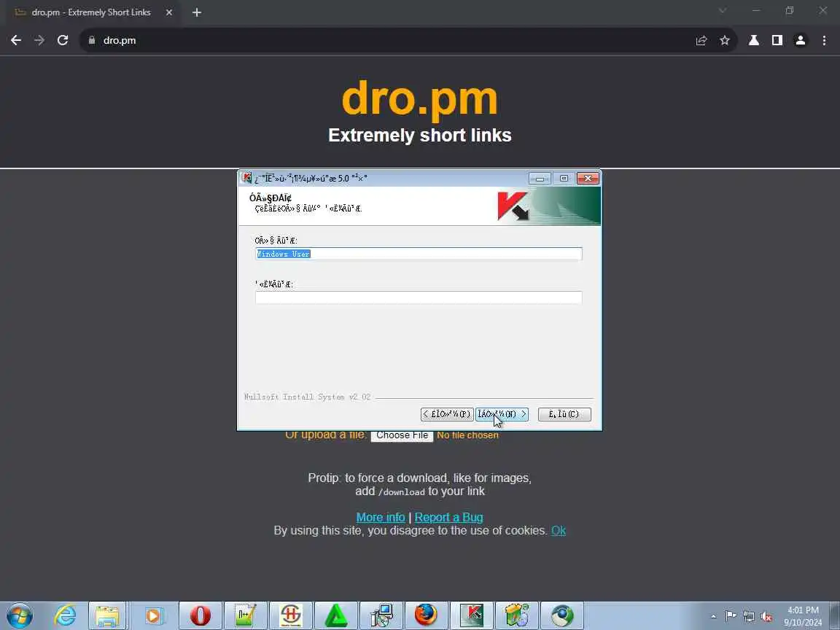Click the browser forward arrow
Image resolution: width=840 pixels, height=630 pixels.
pyautogui.click(x=39, y=40)
